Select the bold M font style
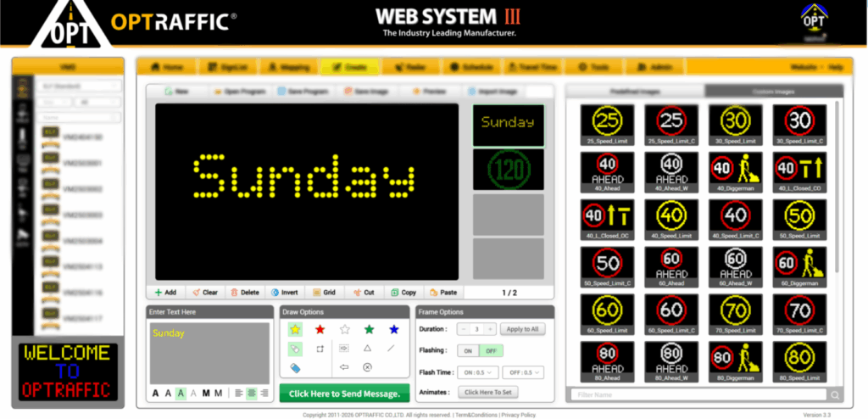The image size is (868, 419). click(206, 393)
